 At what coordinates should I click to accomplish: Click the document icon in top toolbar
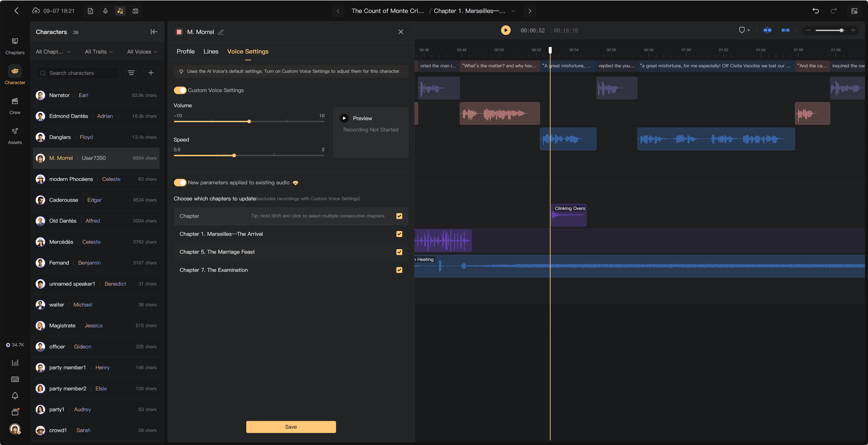[90, 11]
